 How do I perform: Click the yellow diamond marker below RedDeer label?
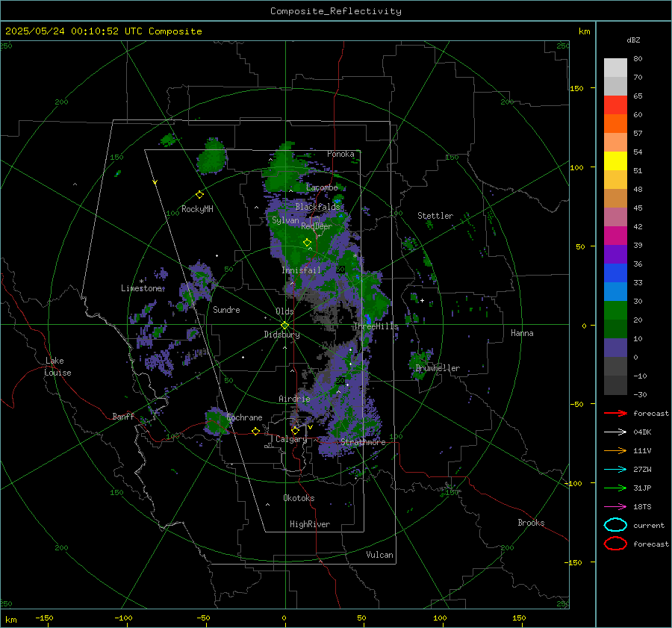click(307, 243)
